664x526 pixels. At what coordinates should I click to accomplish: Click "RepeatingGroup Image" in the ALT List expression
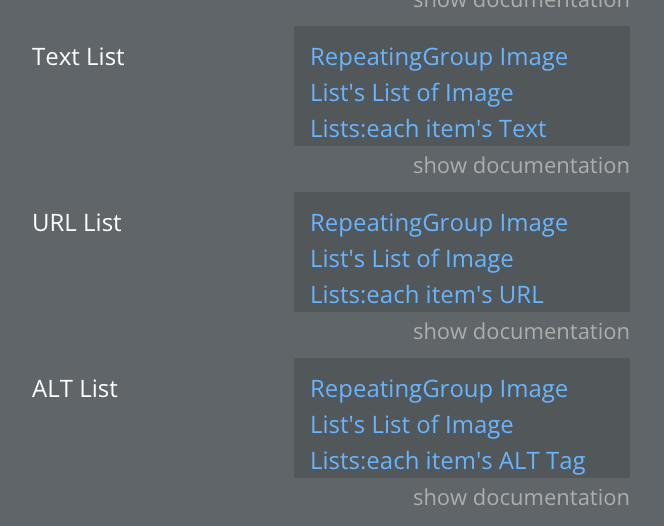point(439,389)
